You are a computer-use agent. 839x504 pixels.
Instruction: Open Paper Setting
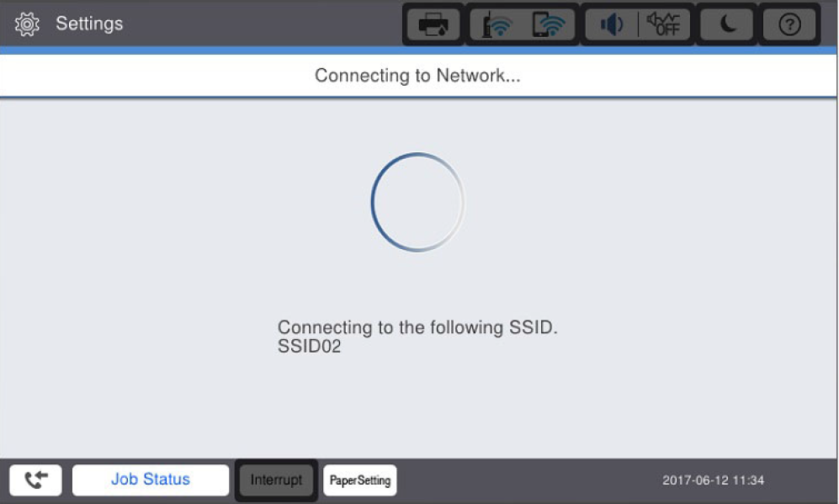[x=359, y=480]
